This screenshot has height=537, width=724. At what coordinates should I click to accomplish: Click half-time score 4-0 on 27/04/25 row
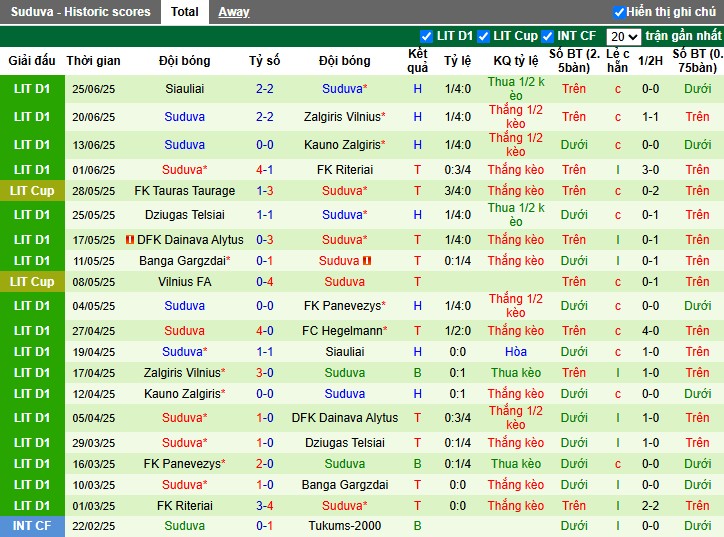650,331
